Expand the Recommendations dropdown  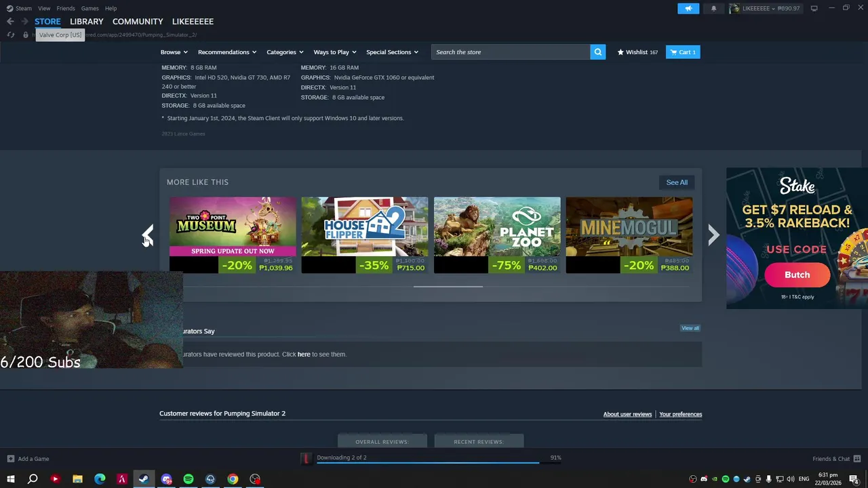coord(226,52)
